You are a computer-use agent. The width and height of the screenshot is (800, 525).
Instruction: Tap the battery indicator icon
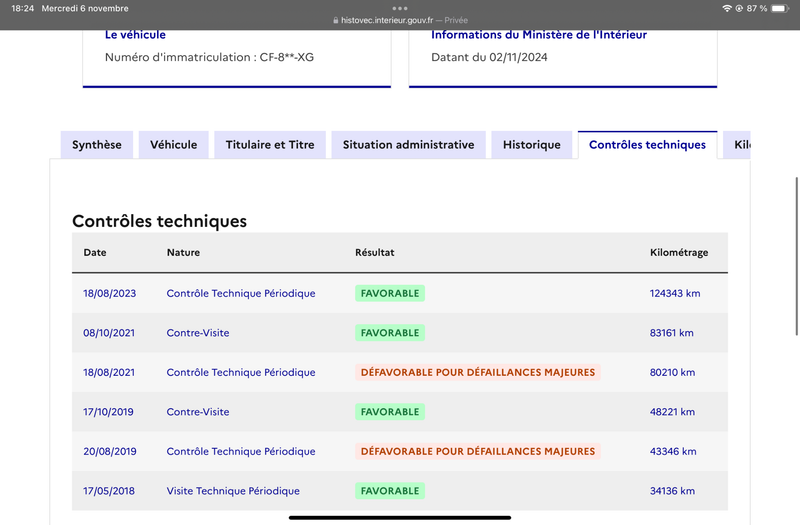click(x=780, y=8)
